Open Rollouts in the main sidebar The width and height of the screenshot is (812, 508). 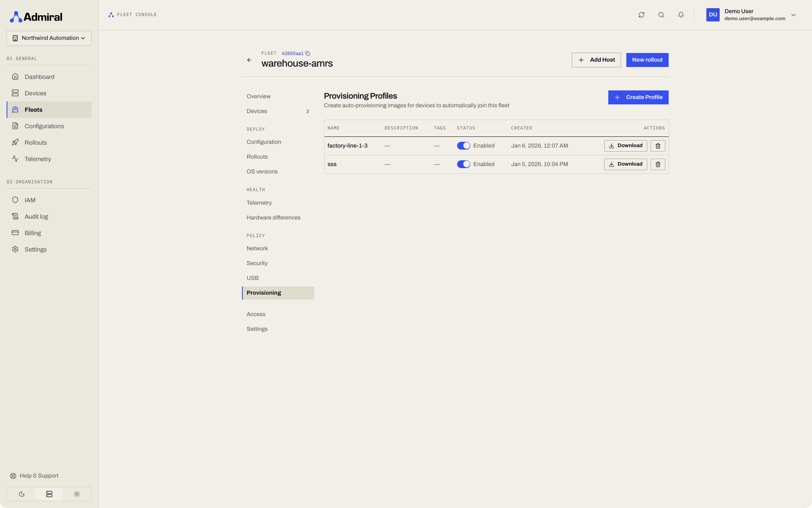tap(49, 143)
